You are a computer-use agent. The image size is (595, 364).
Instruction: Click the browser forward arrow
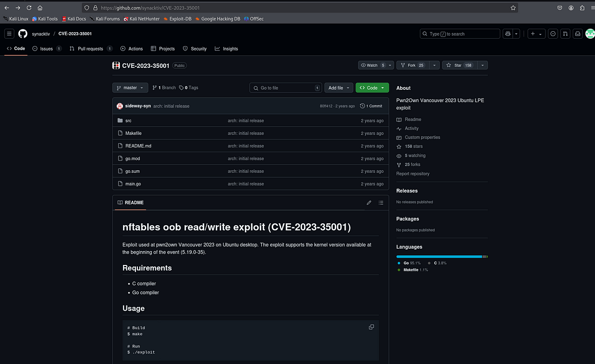(x=18, y=8)
